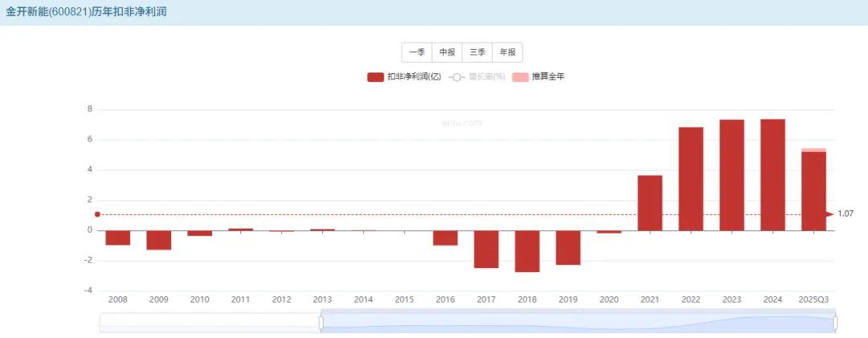Toggle the 扣非净利润(亿) legend series
Image resolution: width=868 pixels, height=338 pixels.
coord(404,77)
